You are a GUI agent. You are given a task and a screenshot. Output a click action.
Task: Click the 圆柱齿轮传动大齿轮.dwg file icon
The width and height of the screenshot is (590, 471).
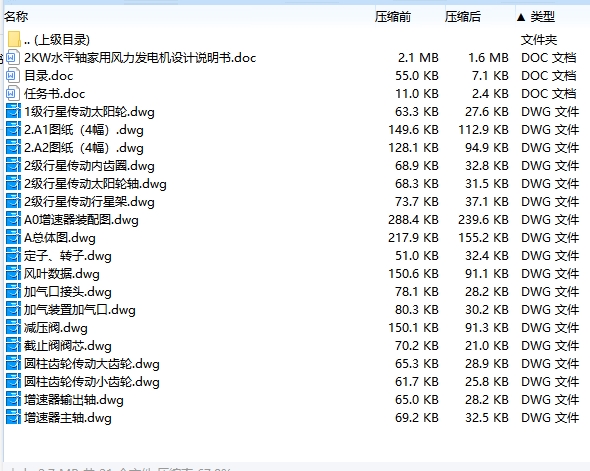click(x=14, y=364)
